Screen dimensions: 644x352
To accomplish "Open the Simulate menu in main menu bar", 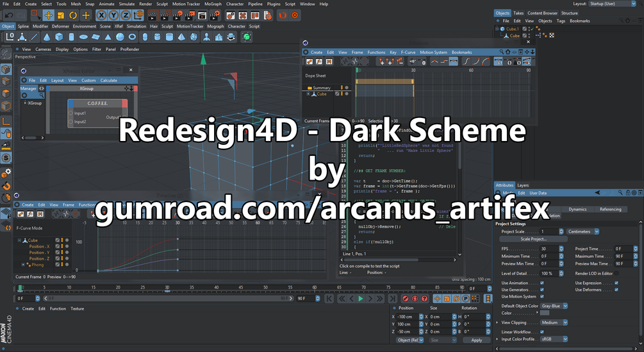I will pyautogui.click(x=126, y=4).
